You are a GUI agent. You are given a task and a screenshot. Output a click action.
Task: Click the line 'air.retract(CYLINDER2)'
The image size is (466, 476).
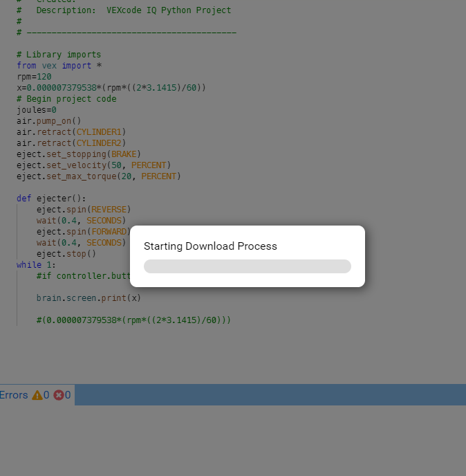pos(71,143)
